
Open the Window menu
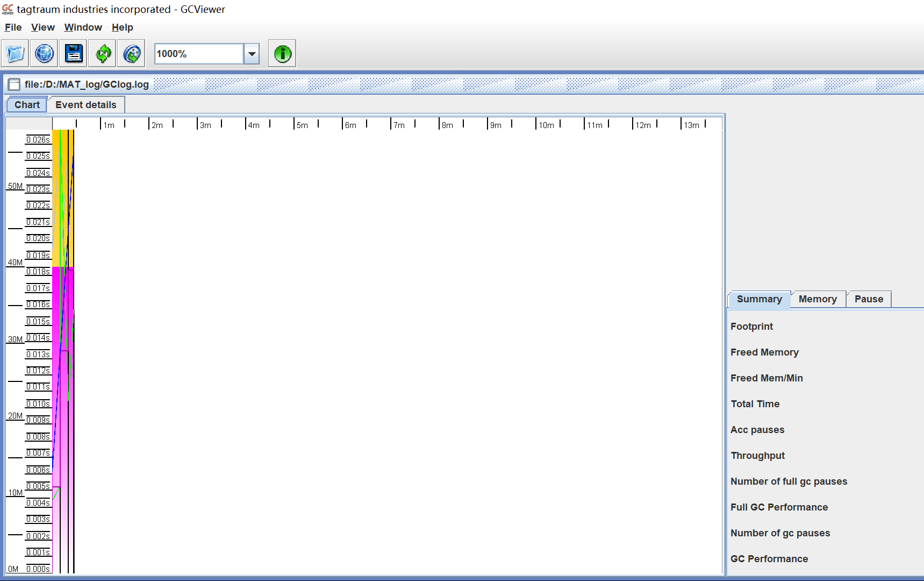83,27
